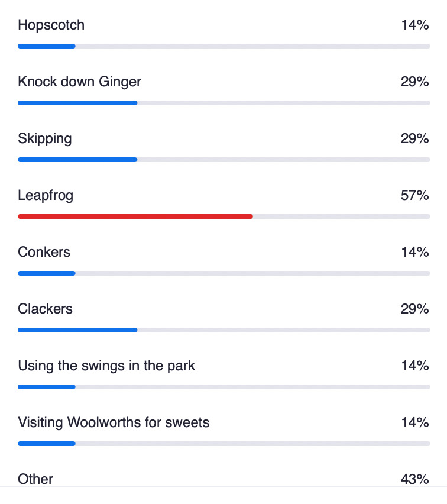Click the Other poll option
Viewport: 447px width, 504px height.
tap(36, 479)
